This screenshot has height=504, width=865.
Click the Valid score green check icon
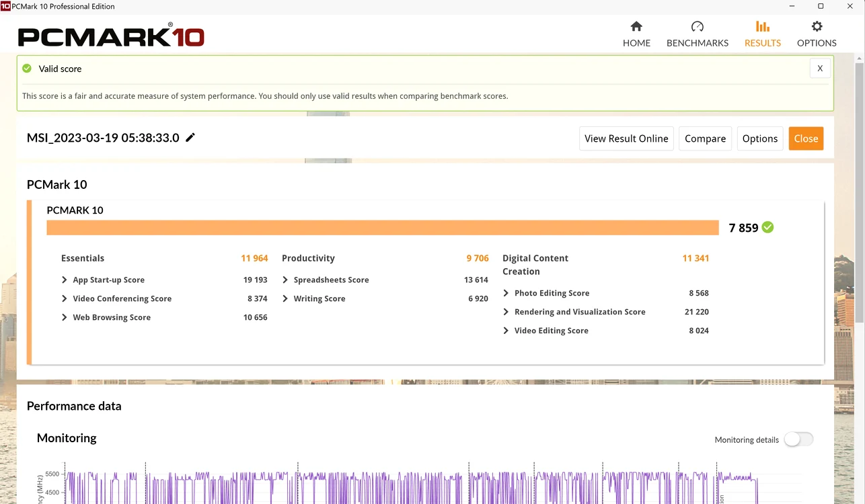tap(27, 69)
